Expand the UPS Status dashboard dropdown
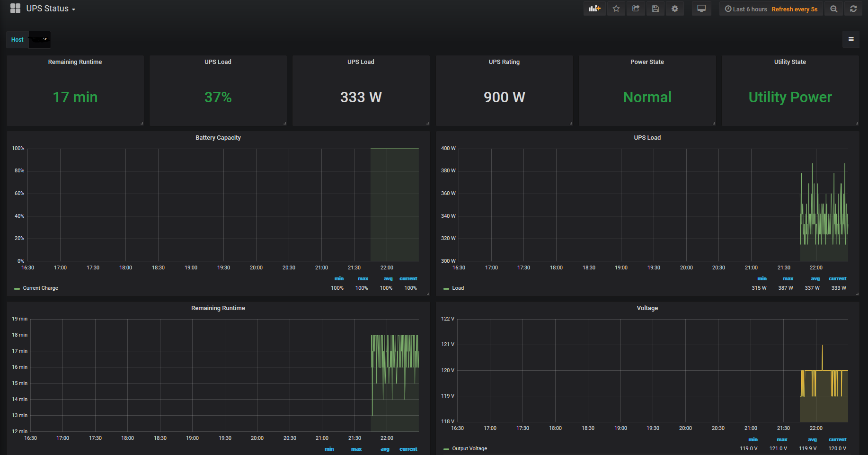868x455 pixels. click(x=50, y=9)
